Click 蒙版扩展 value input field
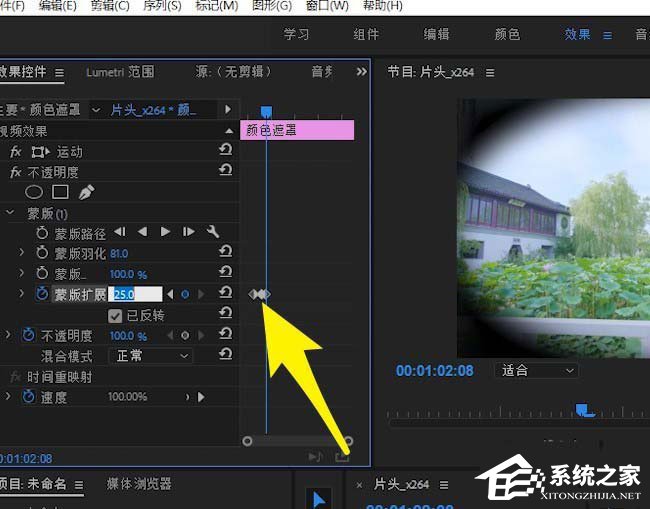650x509 pixels. (x=135, y=294)
